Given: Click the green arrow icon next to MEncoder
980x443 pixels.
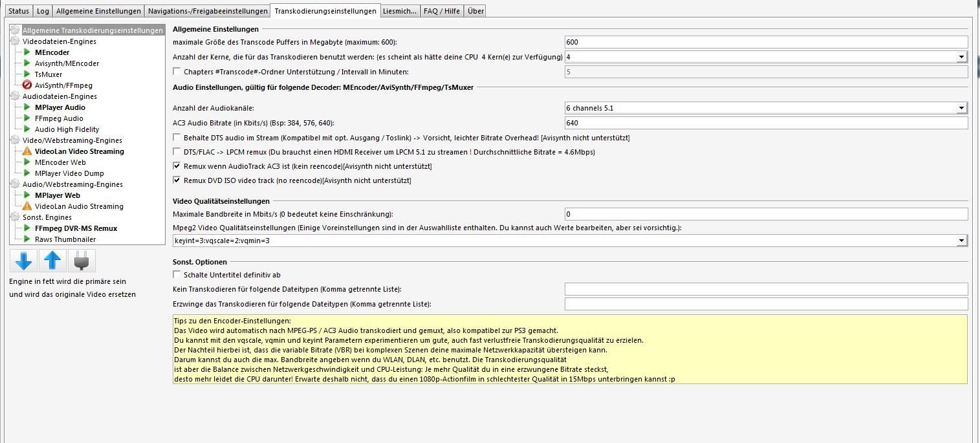Looking at the screenshot, I should (27, 52).
